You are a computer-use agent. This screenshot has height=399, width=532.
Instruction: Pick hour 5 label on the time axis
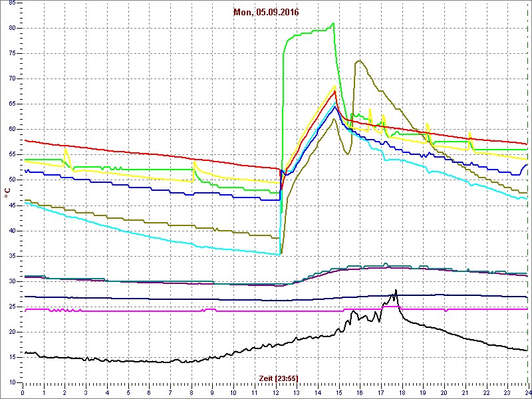[x=128, y=392]
